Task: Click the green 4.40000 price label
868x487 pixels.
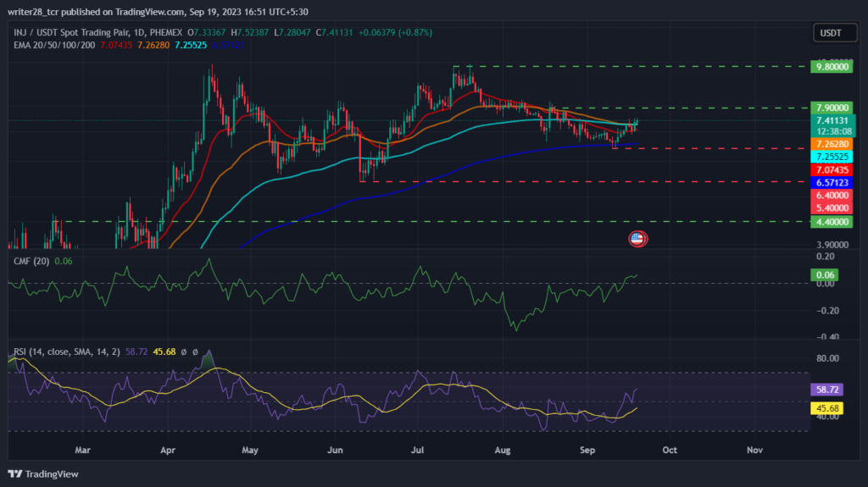Action: pyautogui.click(x=832, y=222)
